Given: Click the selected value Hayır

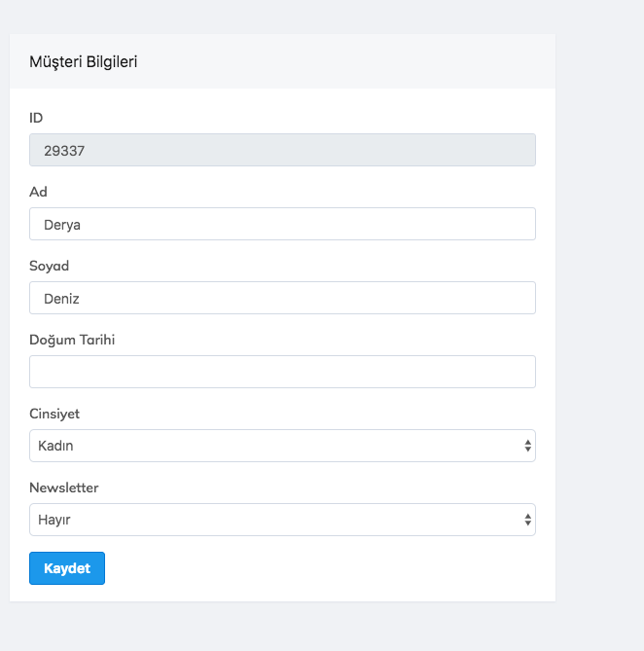Looking at the screenshot, I should click(x=54, y=521).
